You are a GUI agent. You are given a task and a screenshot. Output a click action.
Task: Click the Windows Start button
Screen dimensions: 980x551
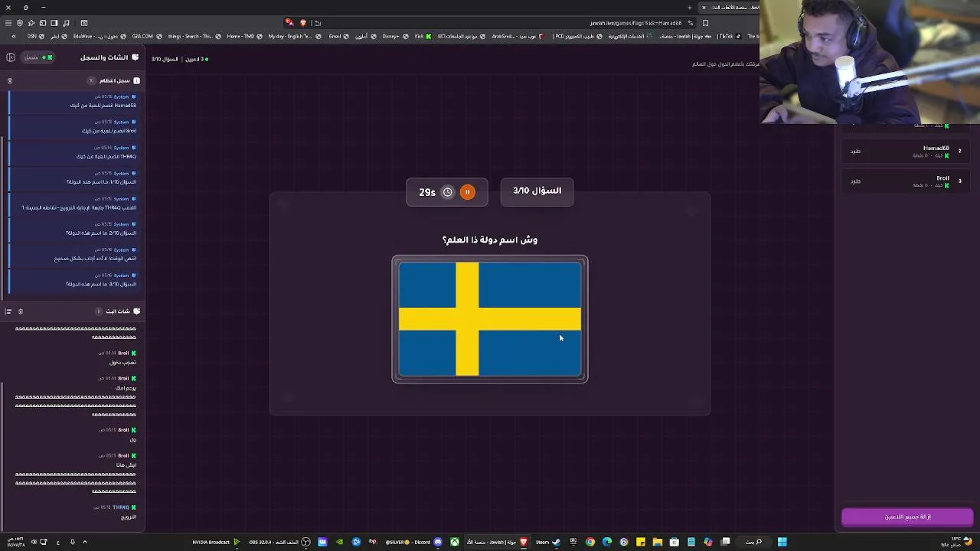[782, 542]
